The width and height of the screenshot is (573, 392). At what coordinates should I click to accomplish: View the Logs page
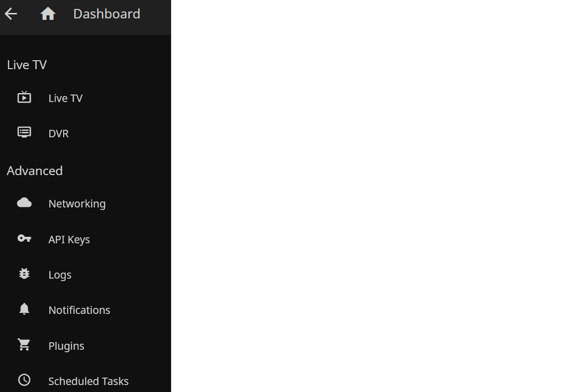tap(60, 275)
